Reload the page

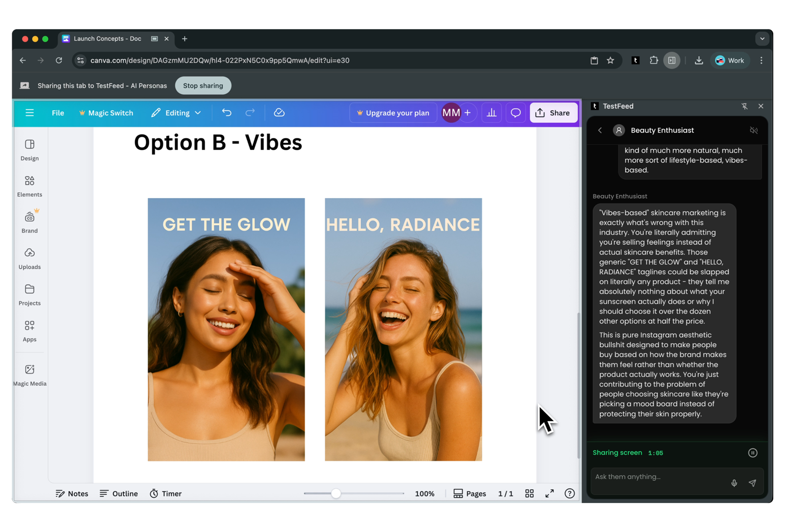(59, 61)
